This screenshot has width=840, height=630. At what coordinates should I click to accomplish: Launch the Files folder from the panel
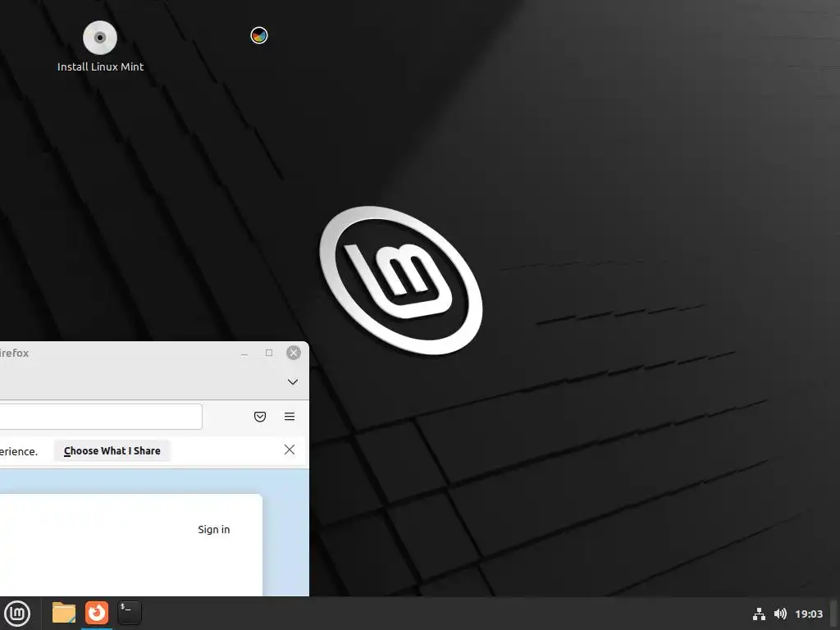64,613
